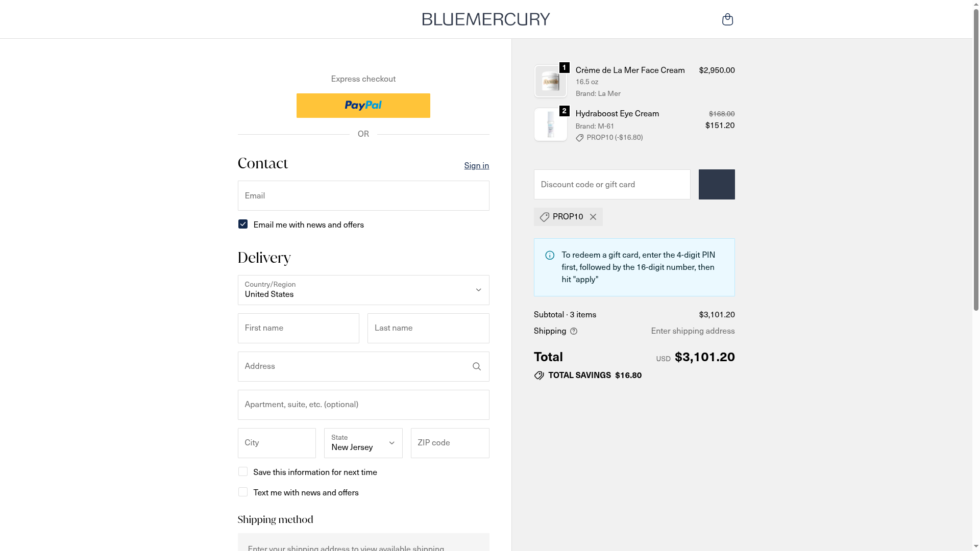Click the gift card info icon
The image size is (980, 551).
click(550, 255)
